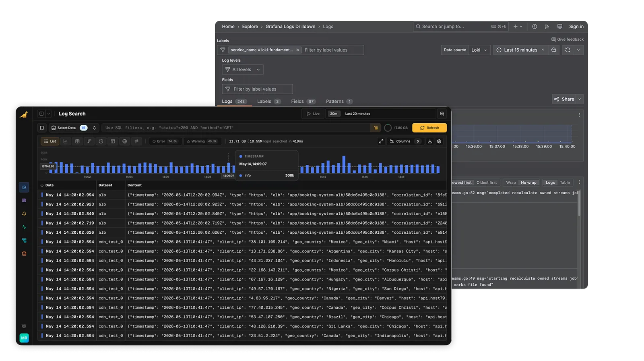Switch Grafana panel to Table view
This screenshot has height=361, width=644.
tap(565, 183)
